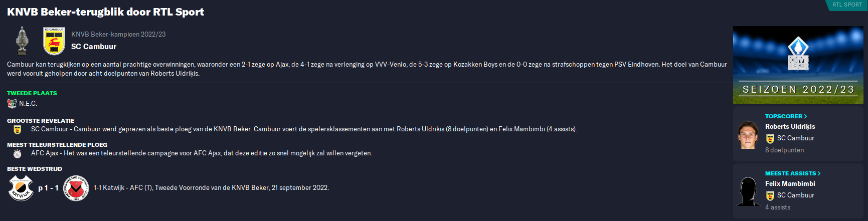868x221 pixels.
Task: Click the small Cambuur badge under Grootste Revelatie
Action: (18, 129)
